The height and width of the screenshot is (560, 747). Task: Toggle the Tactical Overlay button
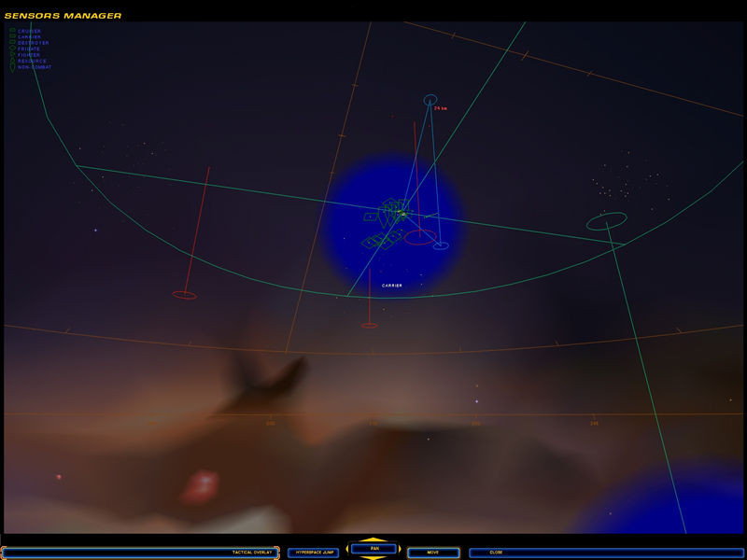[x=140, y=553]
